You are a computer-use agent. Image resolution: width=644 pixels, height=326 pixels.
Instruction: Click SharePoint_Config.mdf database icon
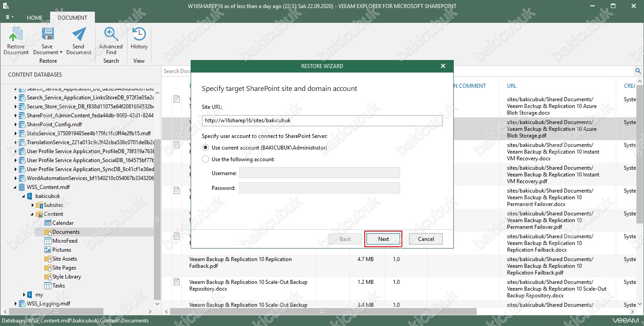pyautogui.click(x=22, y=124)
